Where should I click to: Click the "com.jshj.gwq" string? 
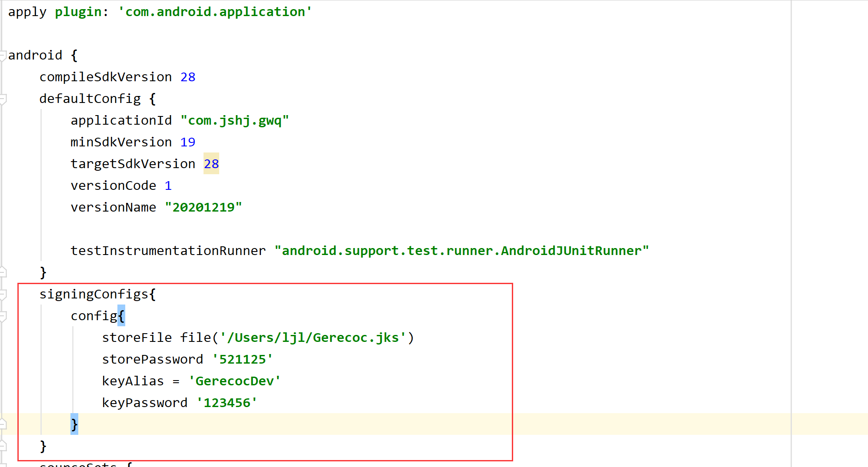235,120
